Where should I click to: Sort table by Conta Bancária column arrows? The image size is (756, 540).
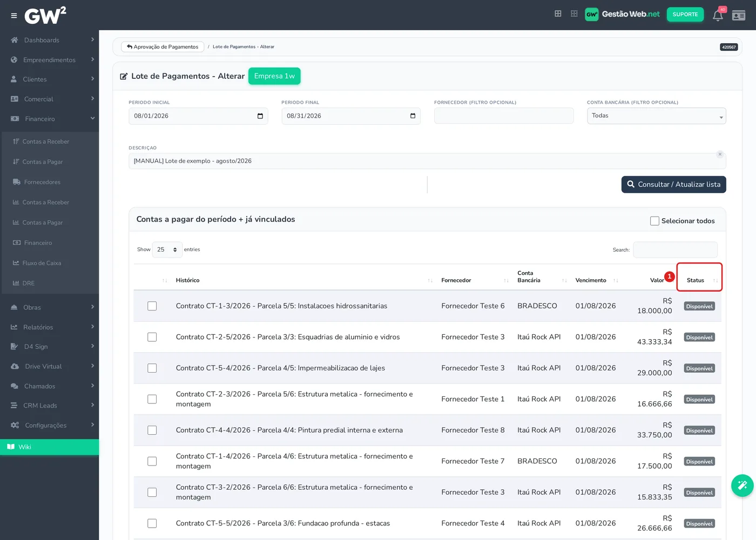coord(564,280)
